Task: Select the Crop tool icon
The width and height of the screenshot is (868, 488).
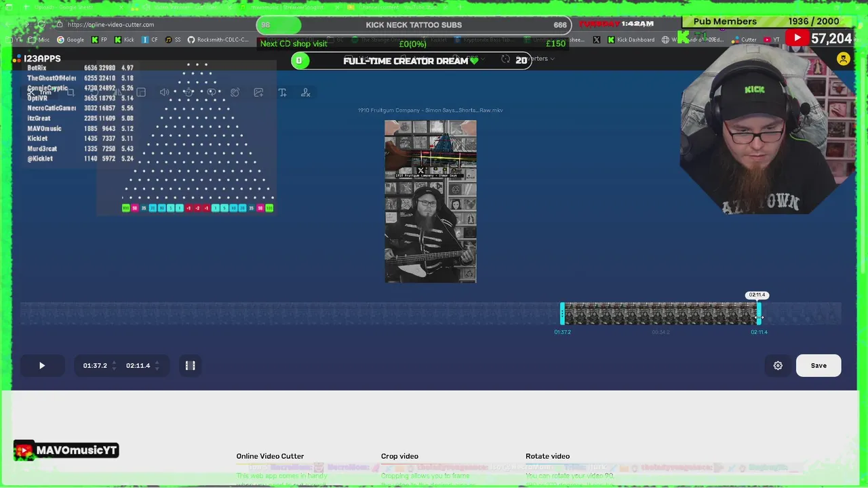Action: click(x=71, y=92)
